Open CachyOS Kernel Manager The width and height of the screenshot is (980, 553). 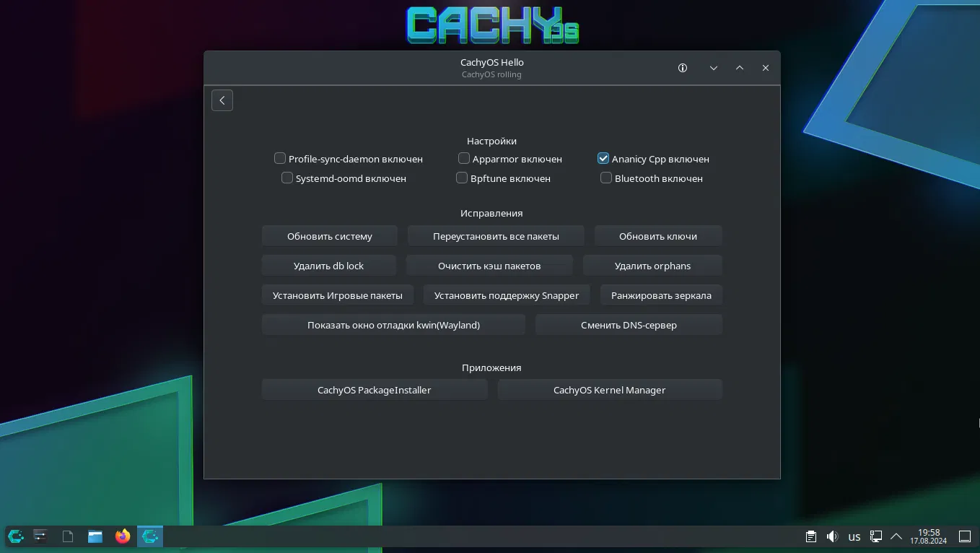click(x=610, y=390)
